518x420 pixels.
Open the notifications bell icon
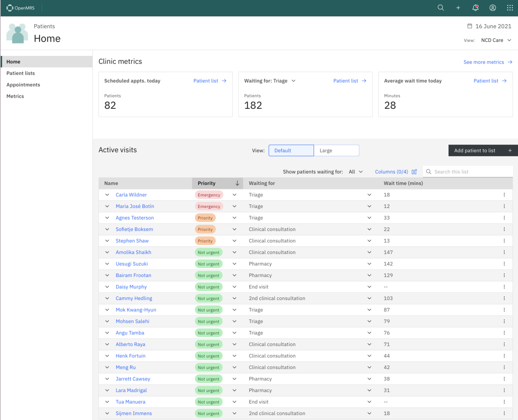click(476, 8)
